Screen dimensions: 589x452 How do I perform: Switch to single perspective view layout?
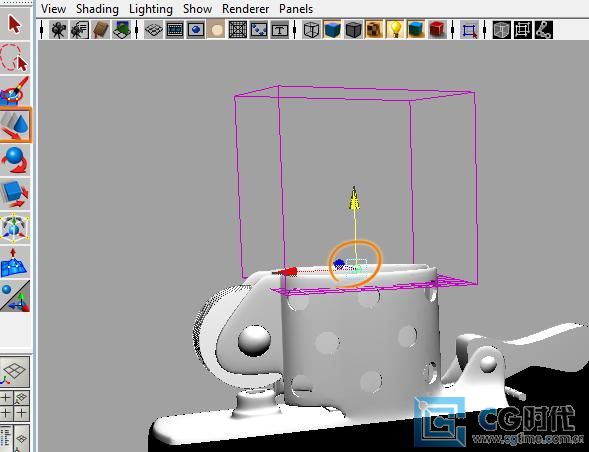pyautogui.click(x=15, y=372)
